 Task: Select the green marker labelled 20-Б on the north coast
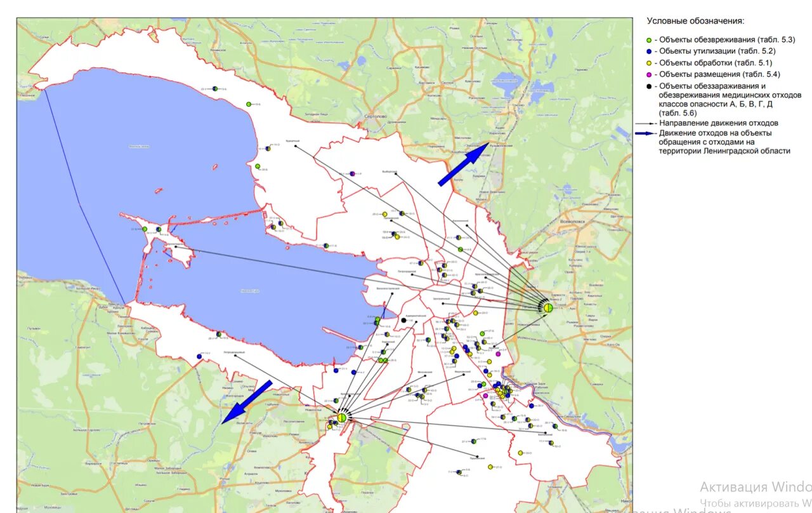[x=258, y=166]
